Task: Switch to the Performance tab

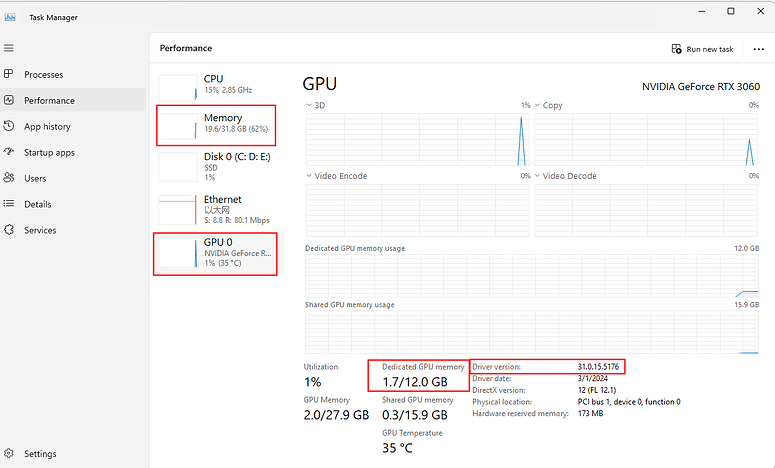Action: coord(49,101)
